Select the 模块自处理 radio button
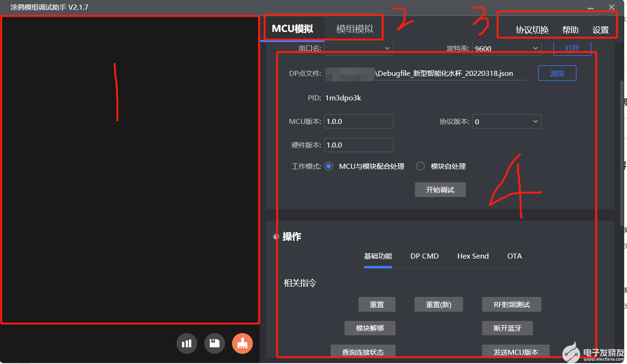The image size is (627, 364). pos(420,166)
